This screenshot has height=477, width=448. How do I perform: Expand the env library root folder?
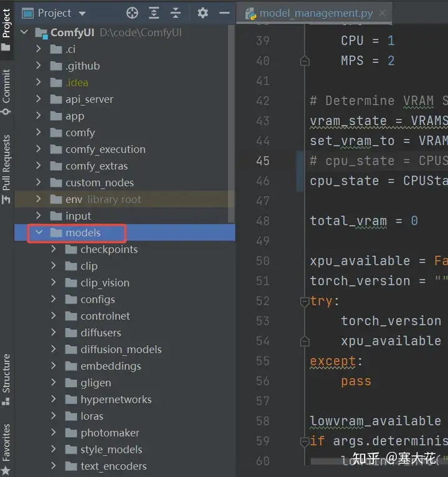click(x=39, y=199)
